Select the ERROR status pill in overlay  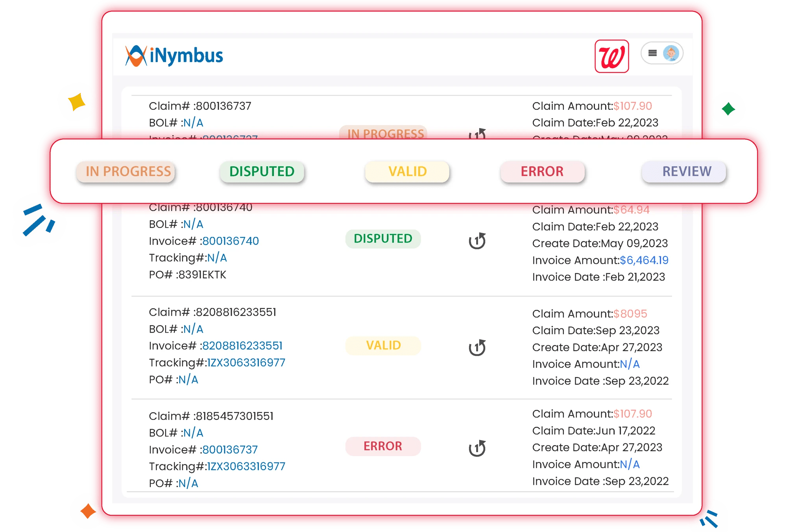click(x=542, y=171)
